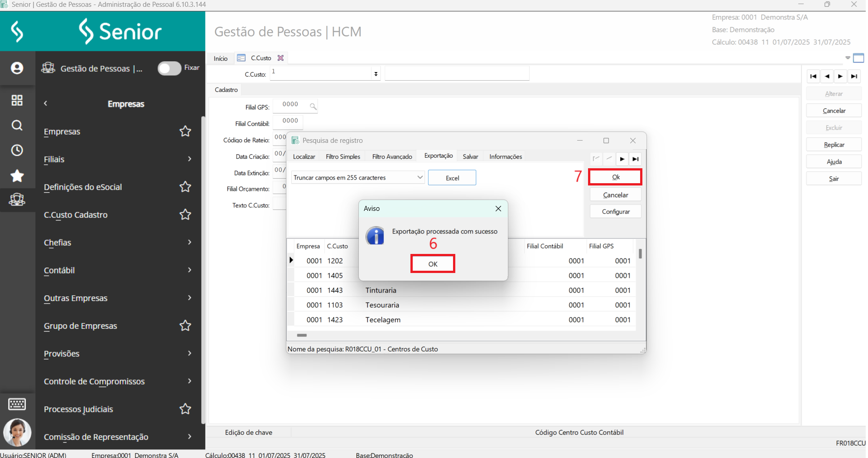Expand the Chefias submenu
Screen dimensions: 868x458
[x=189, y=242]
